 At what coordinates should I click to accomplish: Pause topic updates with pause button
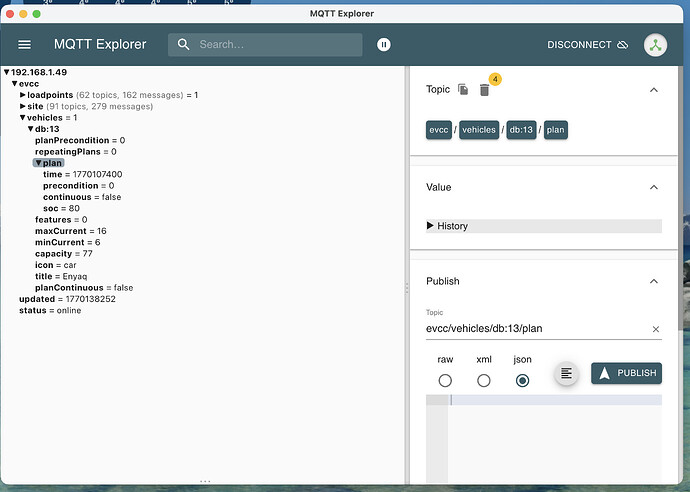coord(383,45)
